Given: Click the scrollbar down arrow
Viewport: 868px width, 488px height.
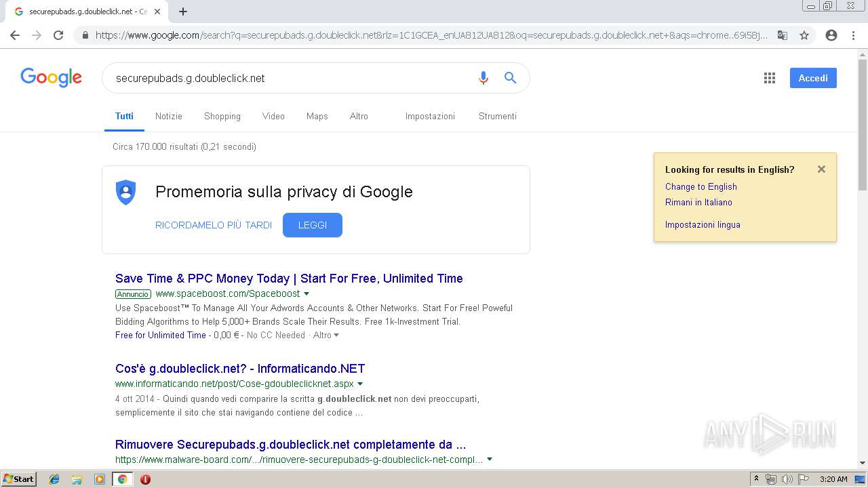Looking at the screenshot, I should coord(863,464).
